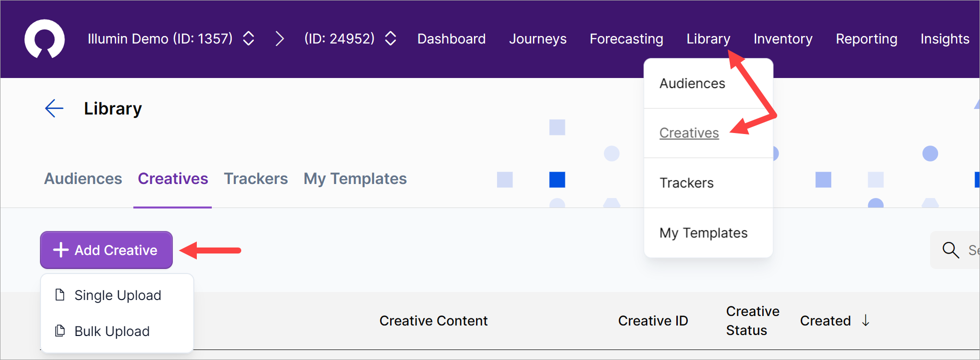Click the Created column sort arrow
The image size is (980, 360).
[866, 320]
